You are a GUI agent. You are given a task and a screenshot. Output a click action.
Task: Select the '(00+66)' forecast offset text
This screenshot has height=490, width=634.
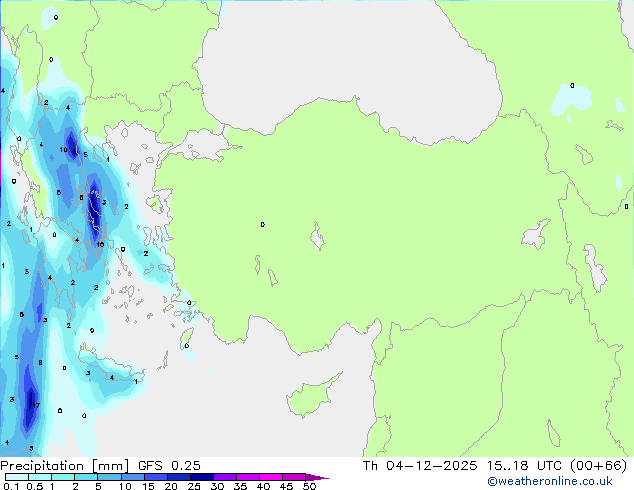coord(598,466)
